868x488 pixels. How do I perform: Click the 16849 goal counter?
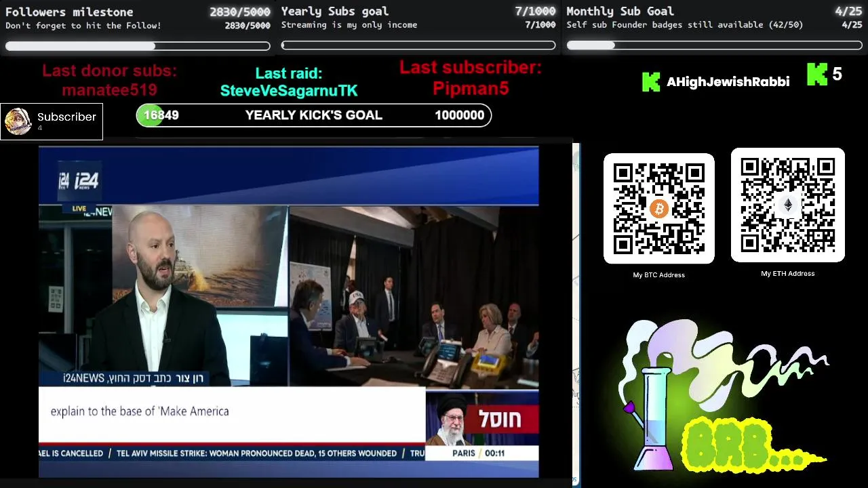pyautogui.click(x=161, y=115)
